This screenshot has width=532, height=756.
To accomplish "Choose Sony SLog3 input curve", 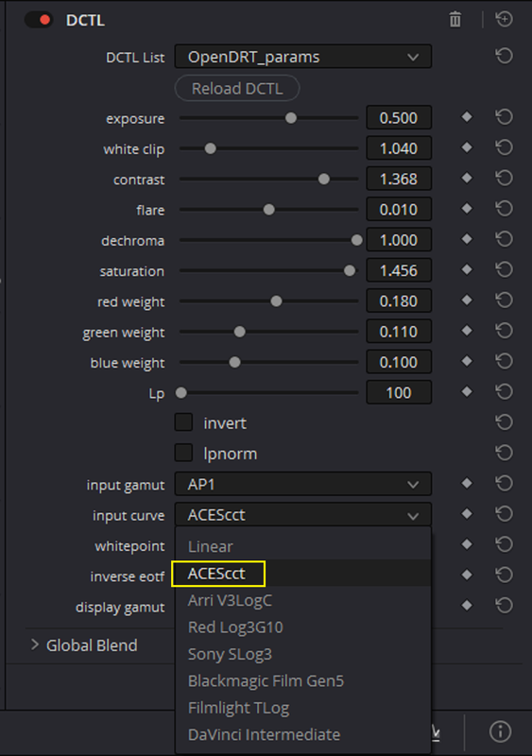I will [x=303, y=654].
